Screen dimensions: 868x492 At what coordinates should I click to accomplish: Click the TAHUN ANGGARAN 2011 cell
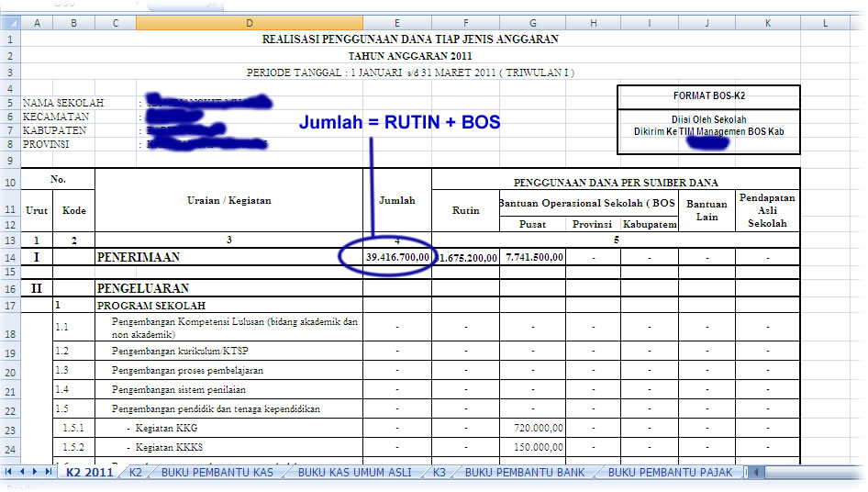(x=410, y=56)
